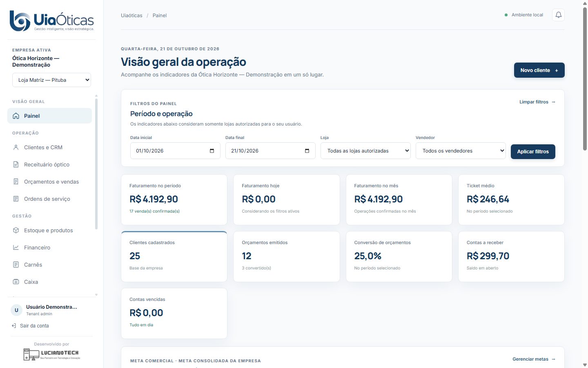Click the sidebar menu scrollbar

(x=96, y=164)
